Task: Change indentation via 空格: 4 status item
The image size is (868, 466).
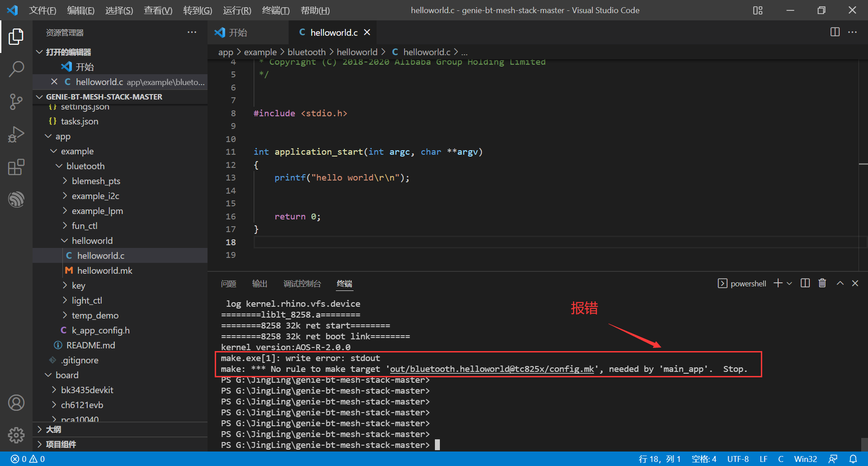Action: 704,459
